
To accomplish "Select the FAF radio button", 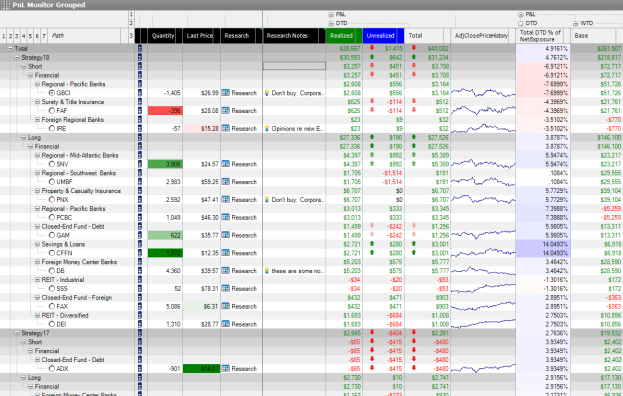I will [x=52, y=110].
